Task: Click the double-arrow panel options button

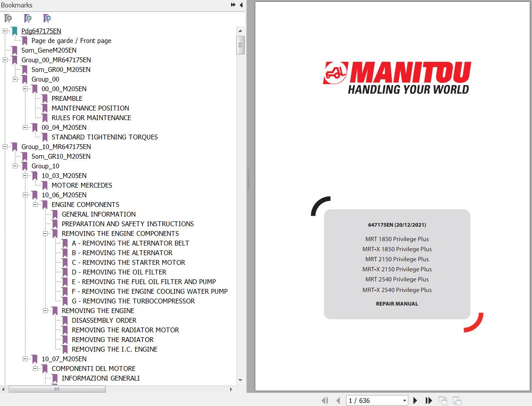Action: tap(233, 5)
